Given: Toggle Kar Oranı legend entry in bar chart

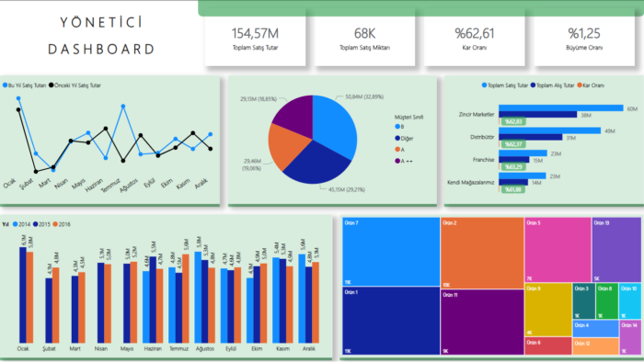Looking at the screenshot, I should [591, 85].
